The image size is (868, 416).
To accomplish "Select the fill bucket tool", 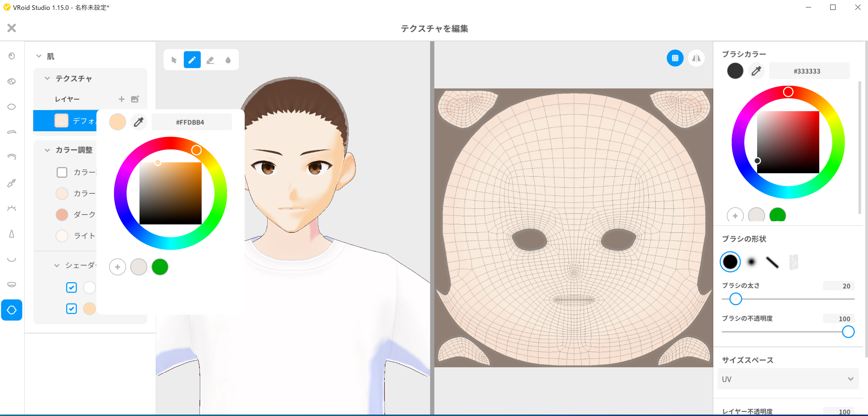I will [228, 60].
